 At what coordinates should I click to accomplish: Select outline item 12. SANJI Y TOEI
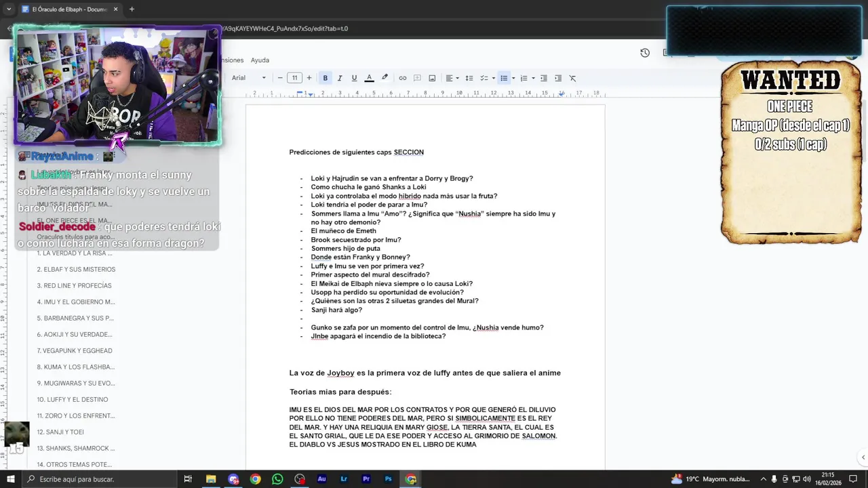(60, 432)
